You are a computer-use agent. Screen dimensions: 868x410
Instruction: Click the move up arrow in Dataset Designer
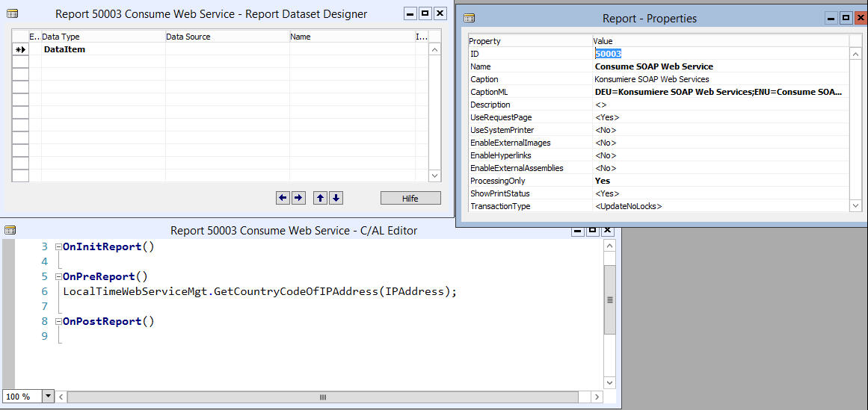[x=321, y=198]
